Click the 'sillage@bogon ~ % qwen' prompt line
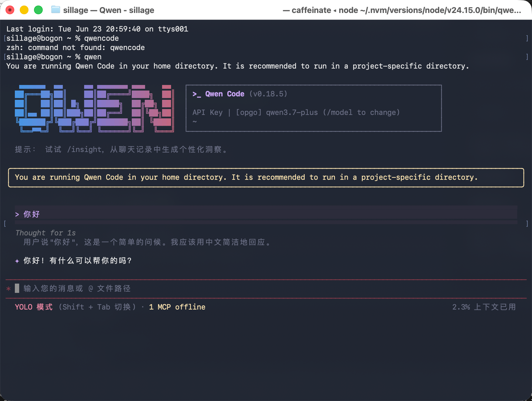This screenshot has height=401, width=532. [x=54, y=57]
